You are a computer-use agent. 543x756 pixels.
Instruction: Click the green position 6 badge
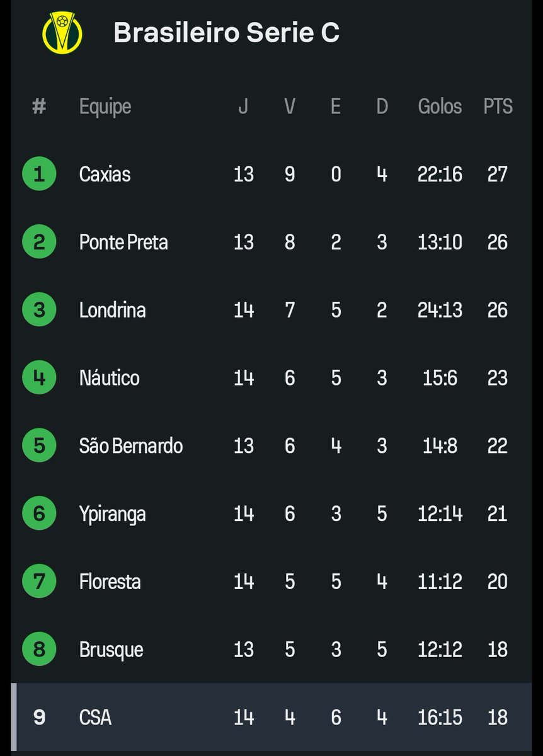click(39, 513)
